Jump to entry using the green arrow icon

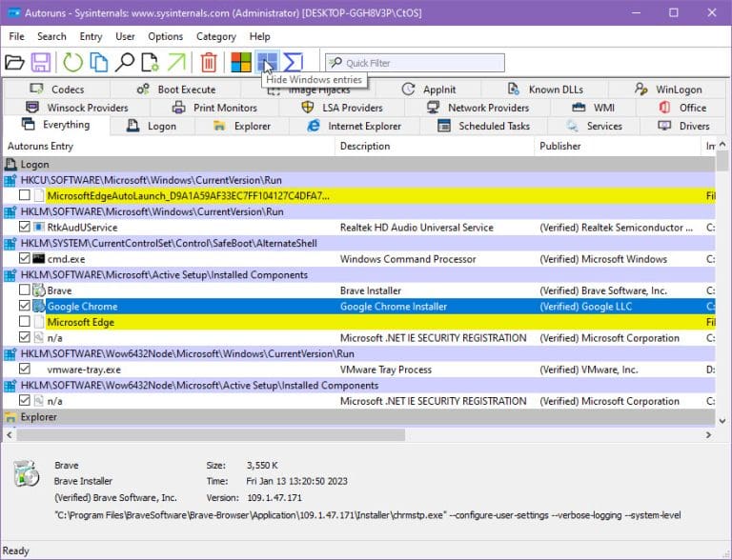click(x=176, y=63)
